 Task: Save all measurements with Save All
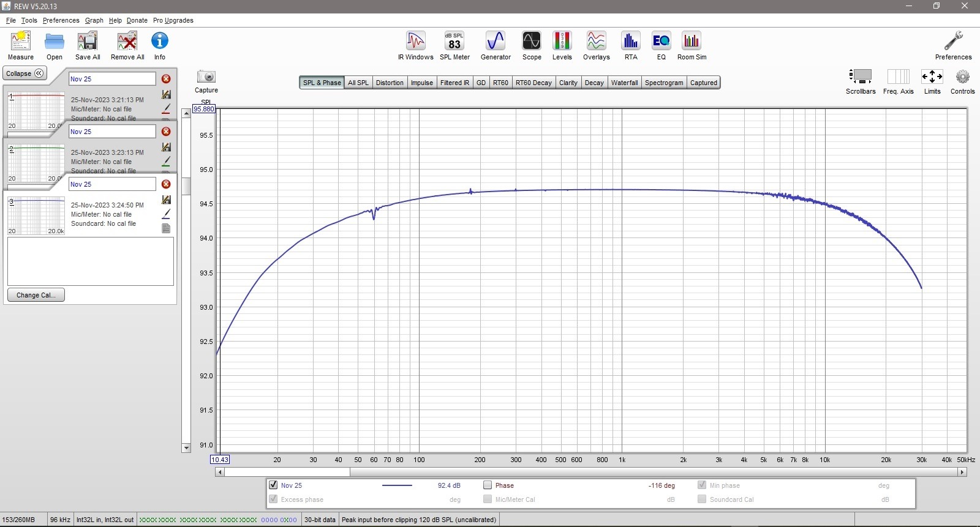[88, 42]
